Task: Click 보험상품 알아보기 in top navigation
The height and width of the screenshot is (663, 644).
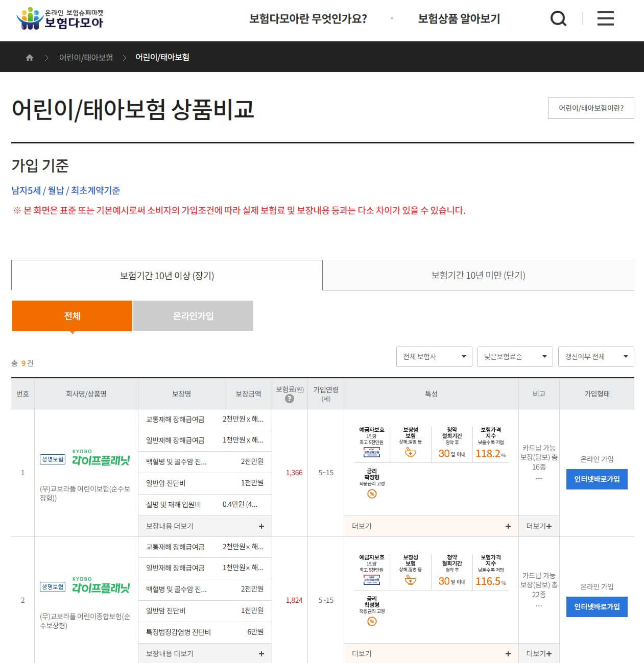Action: tap(459, 18)
